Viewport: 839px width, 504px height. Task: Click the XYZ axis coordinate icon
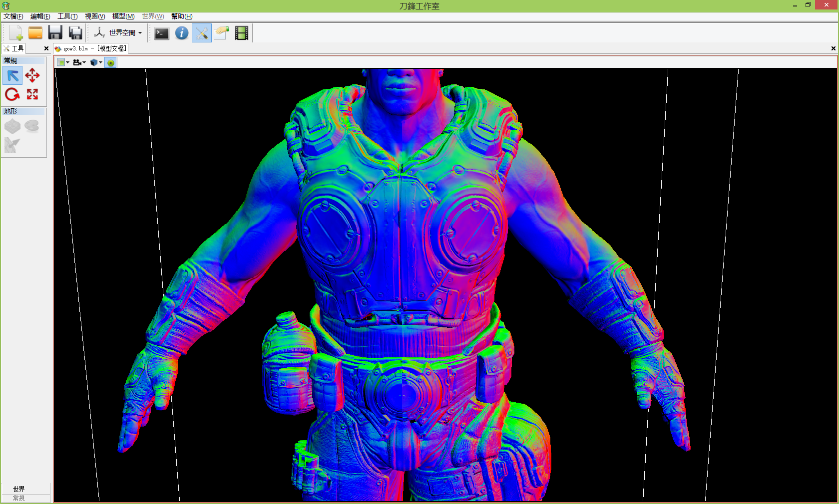point(99,33)
